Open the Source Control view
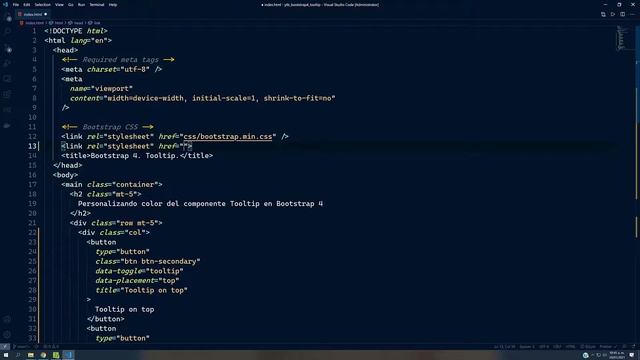 click(x=8, y=48)
